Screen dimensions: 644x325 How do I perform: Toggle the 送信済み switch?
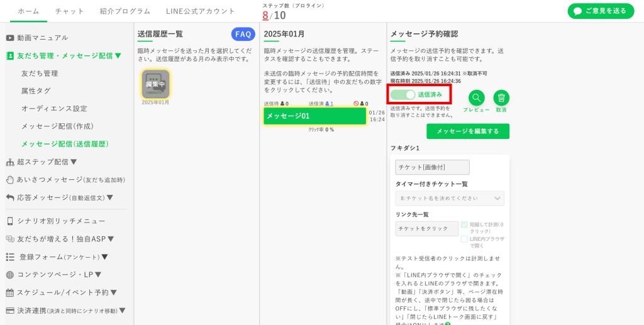click(403, 95)
